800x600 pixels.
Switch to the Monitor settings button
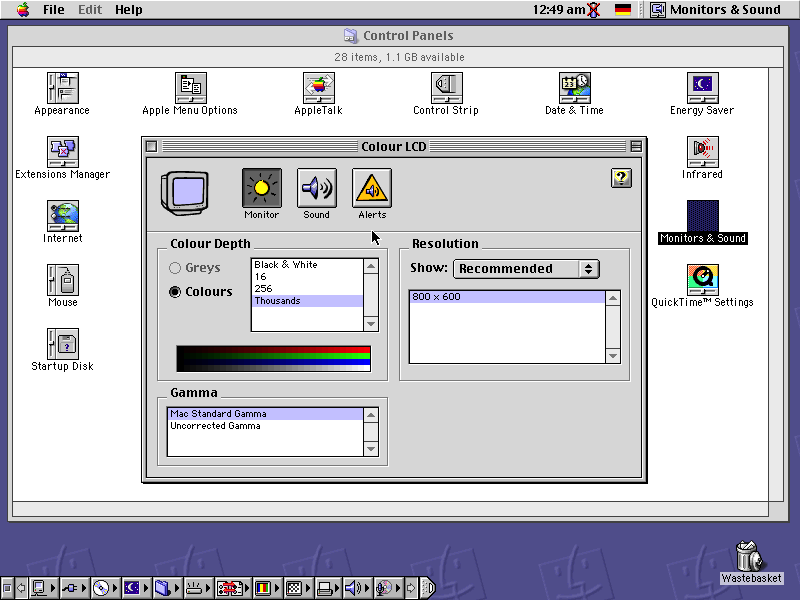[x=262, y=188]
